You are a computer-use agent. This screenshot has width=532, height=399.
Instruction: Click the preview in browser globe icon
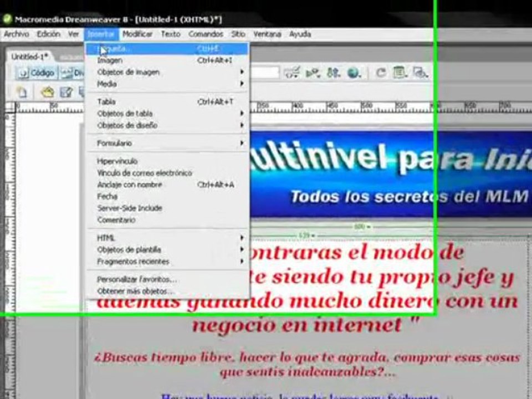point(354,73)
